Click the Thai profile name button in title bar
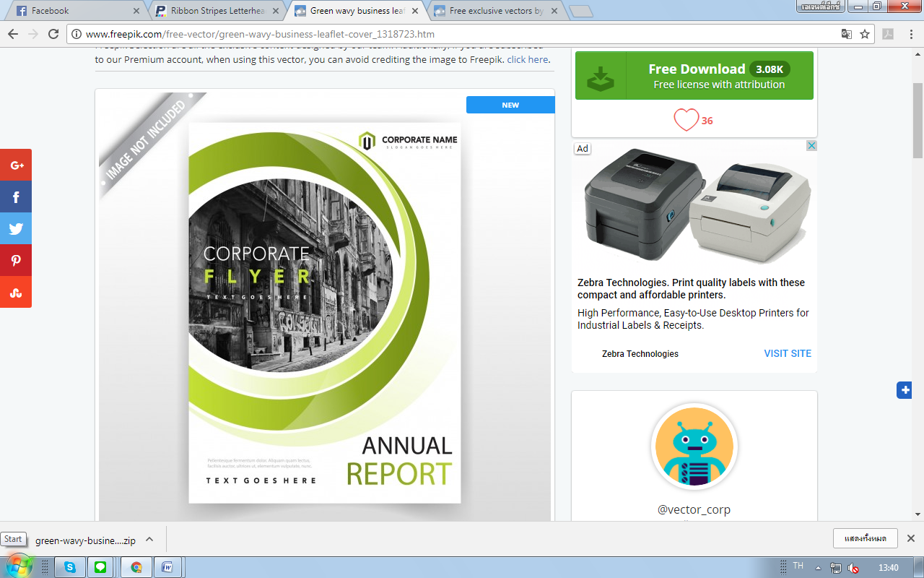Screen dimensions: 924x578 820,7
